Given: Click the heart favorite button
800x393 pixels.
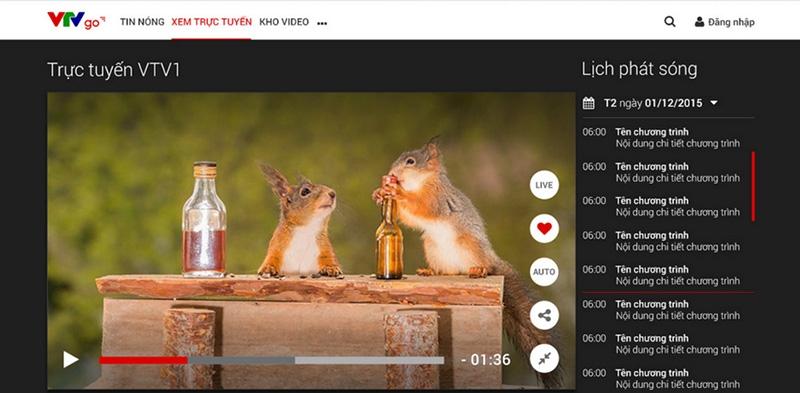Looking at the screenshot, I should click(544, 228).
